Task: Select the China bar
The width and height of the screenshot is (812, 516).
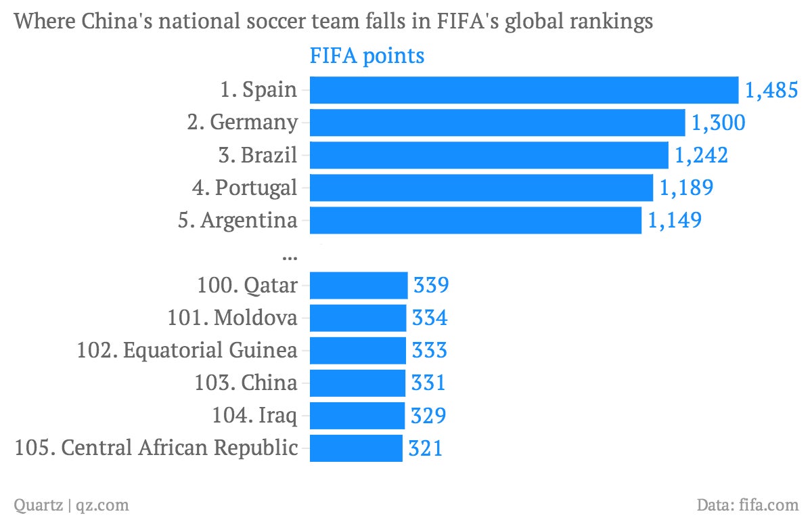Action: pos(357,383)
